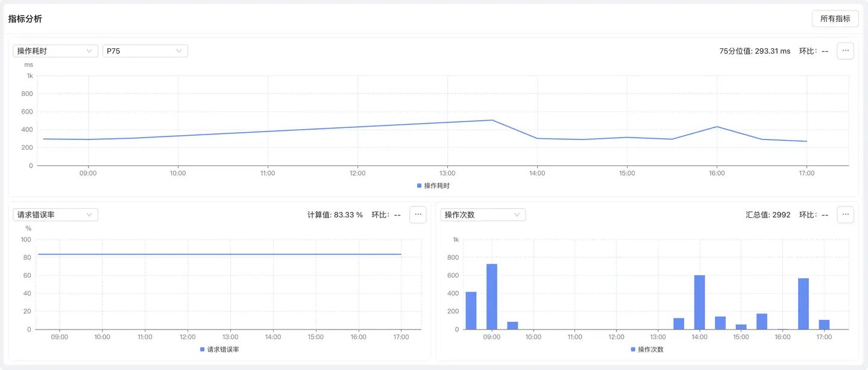Open the 操作次数 metric dropdown

483,215
